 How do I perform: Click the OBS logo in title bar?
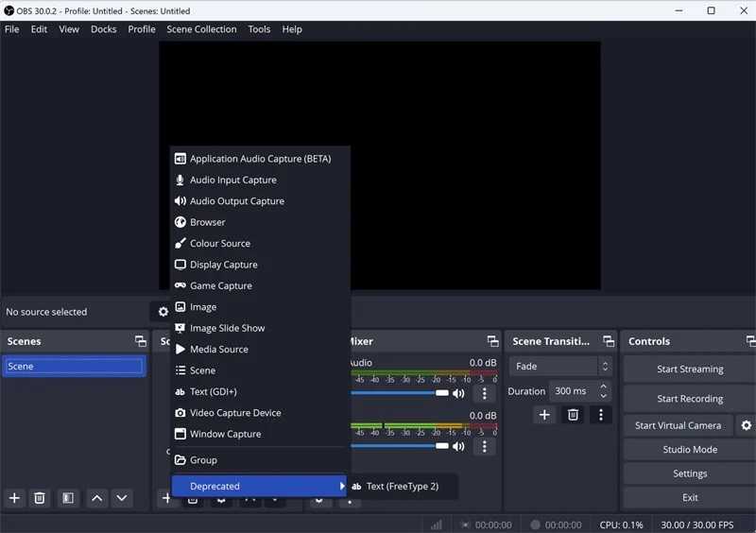(9, 10)
